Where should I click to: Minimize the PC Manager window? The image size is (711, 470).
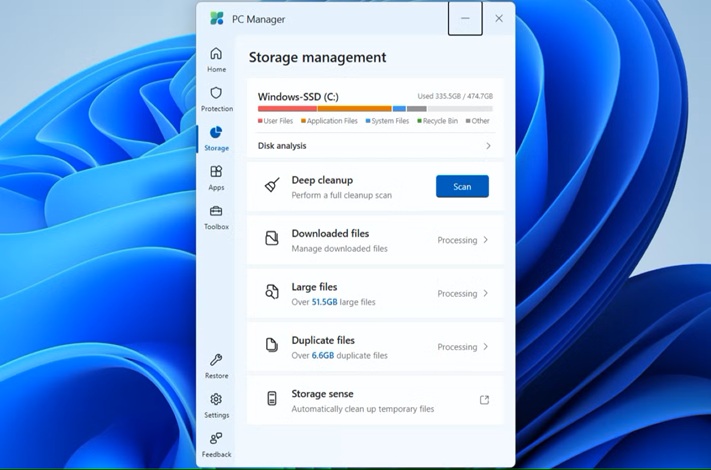(465, 19)
